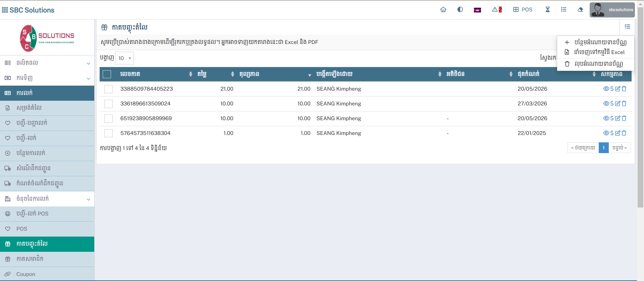Click page 1 pagination button

[603, 148]
